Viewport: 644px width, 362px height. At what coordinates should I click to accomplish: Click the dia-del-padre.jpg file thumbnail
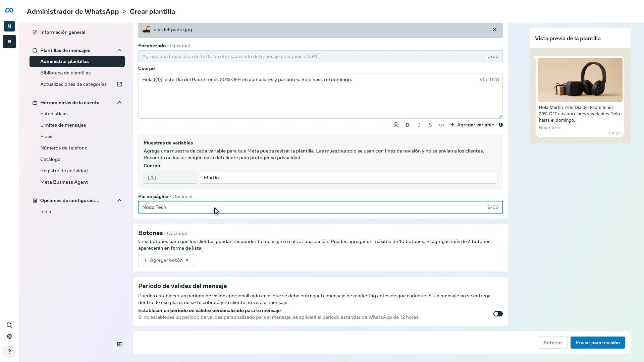point(146,29)
